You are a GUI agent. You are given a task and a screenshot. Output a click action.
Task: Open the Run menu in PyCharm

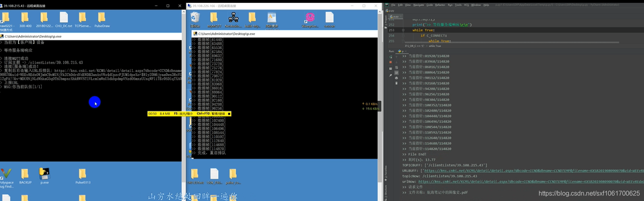pyautogui.click(x=450, y=5)
